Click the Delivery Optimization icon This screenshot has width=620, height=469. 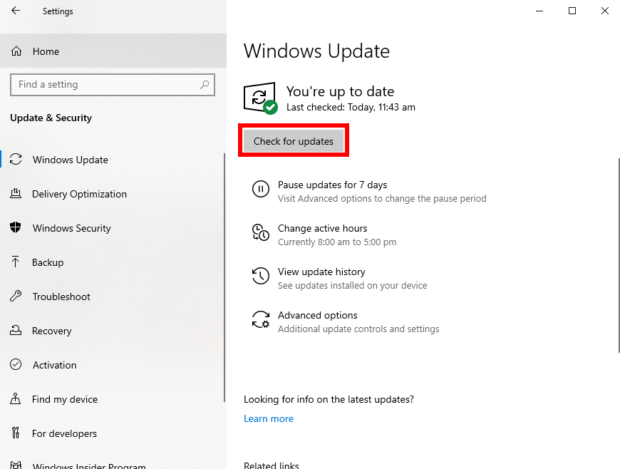16,194
